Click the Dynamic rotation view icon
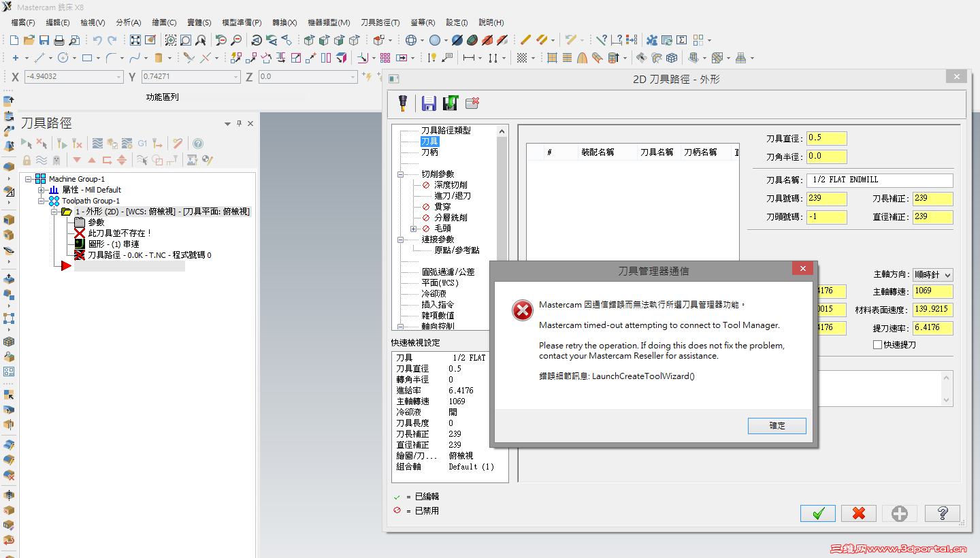The height and width of the screenshot is (558, 980). 257,40
